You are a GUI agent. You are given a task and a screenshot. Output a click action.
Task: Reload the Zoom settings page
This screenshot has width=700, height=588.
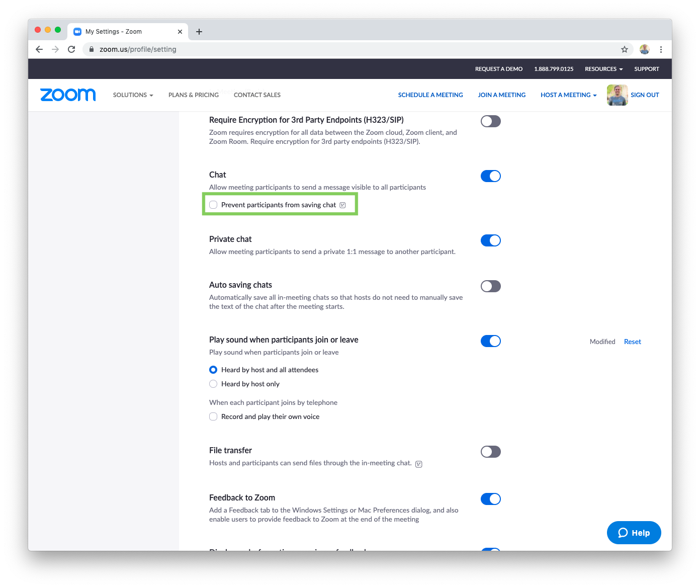(x=71, y=49)
